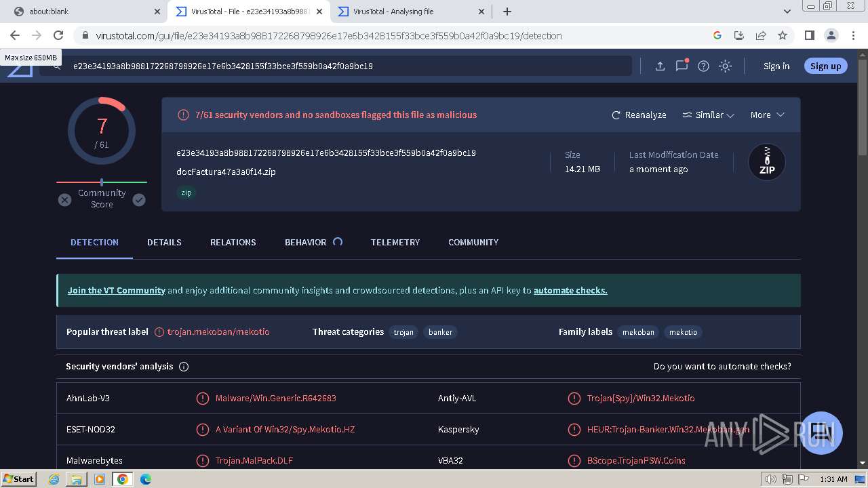
Task: Click info icon beside Security vendors' analysis
Action: point(184,367)
